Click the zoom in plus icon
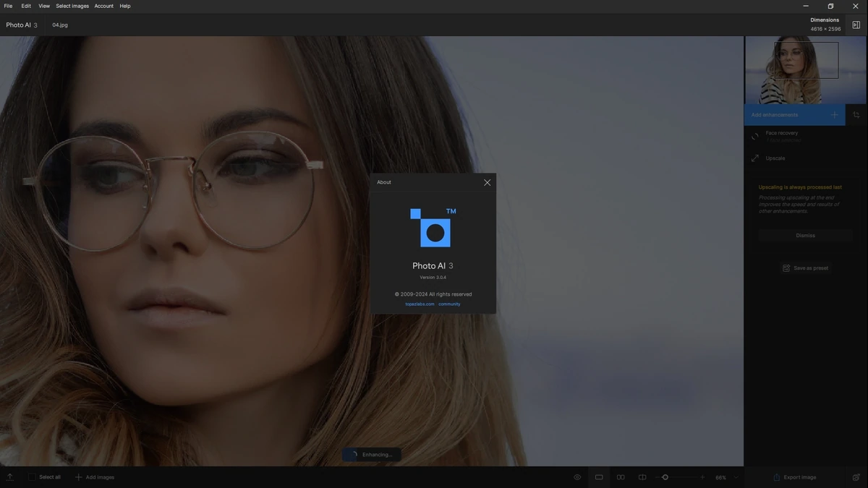 (x=702, y=477)
